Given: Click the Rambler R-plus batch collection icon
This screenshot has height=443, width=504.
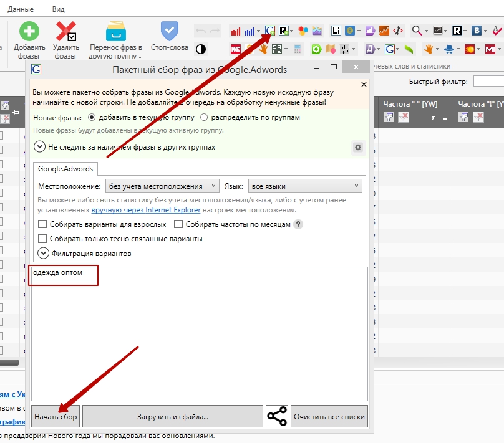Looking at the screenshot, I should [x=283, y=31].
